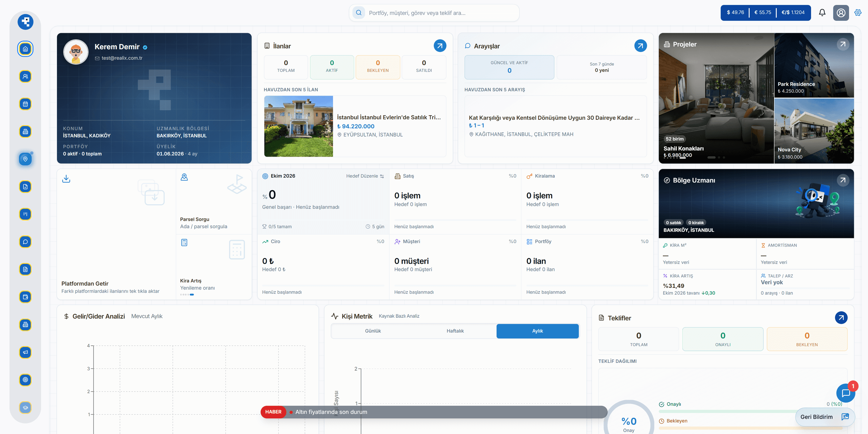The width and height of the screenshot is (868, 434).
Task: Open the Sahil Konakları project image
Action: (x=716, y=98)
